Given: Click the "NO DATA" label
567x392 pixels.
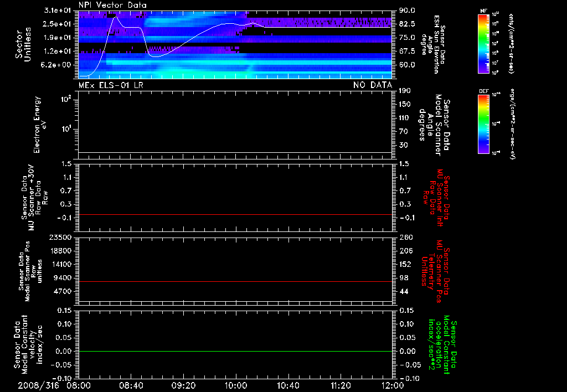Looking at the screenshot, I should [373, 85].
